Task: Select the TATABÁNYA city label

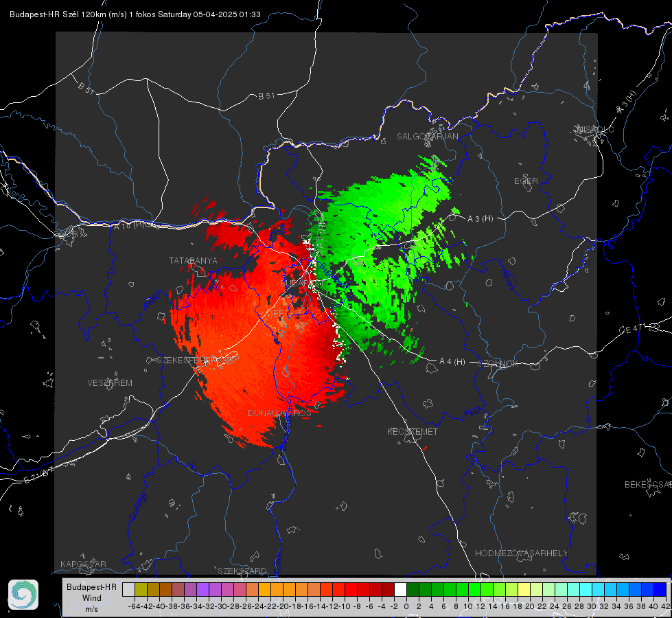Action: point(193,261)
